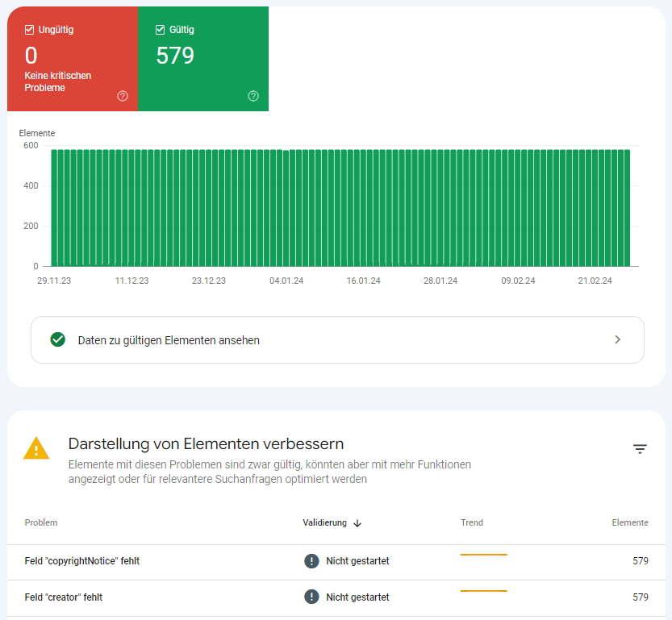Screen dimensions: 672x620
Task: Open the filter icon for the problems table
Action: click(x=640, y=449)
